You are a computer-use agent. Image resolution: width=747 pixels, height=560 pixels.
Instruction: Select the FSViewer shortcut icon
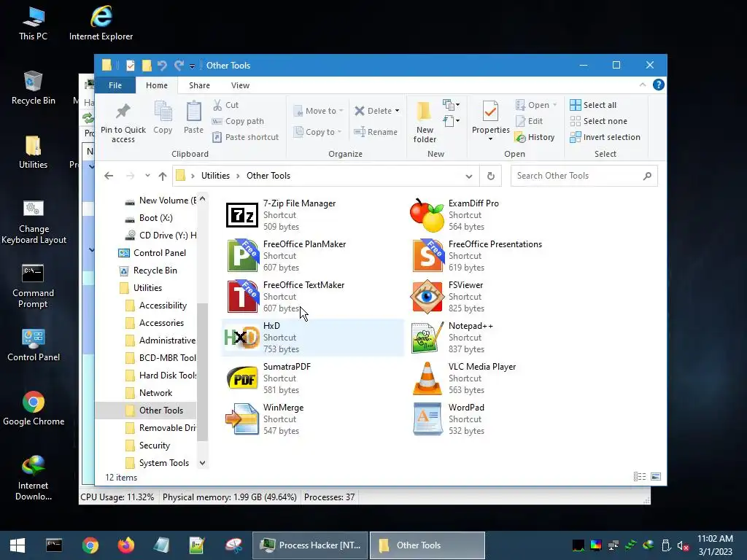[x=427, y=297]
